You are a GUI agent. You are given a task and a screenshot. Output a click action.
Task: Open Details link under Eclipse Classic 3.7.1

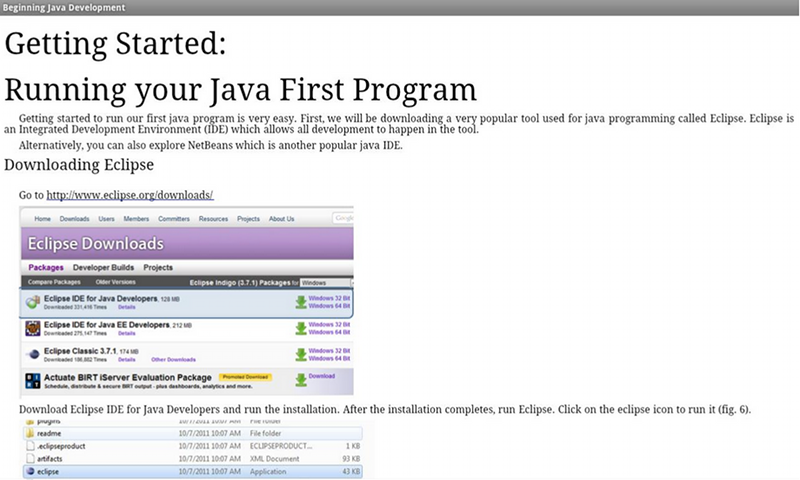[x=127, y=360]
